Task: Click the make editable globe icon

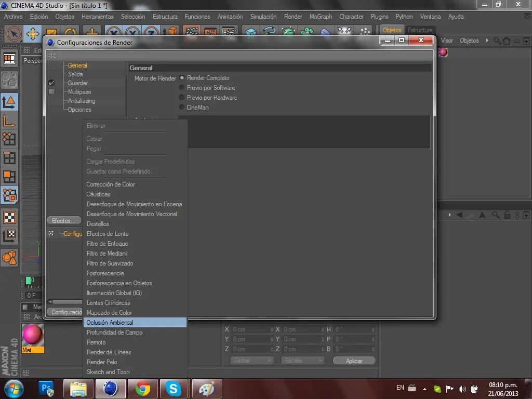Action: (9, 80)
